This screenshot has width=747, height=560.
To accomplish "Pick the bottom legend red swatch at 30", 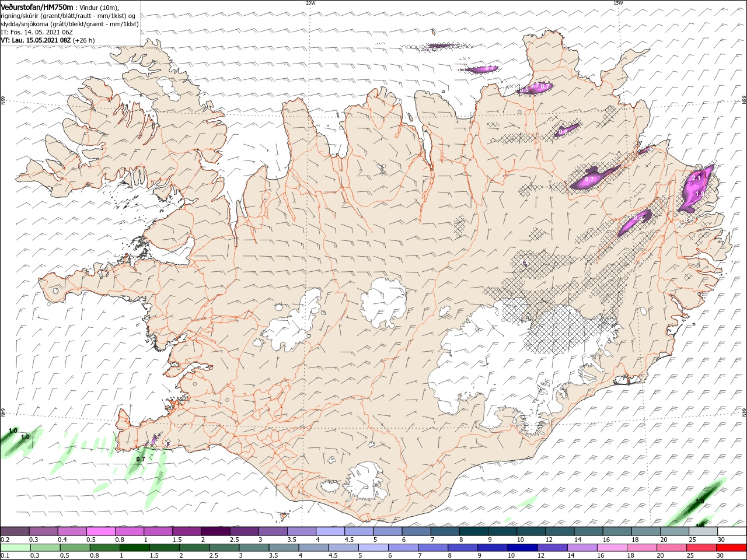I will pyautogui.click(x=732, y=548).
